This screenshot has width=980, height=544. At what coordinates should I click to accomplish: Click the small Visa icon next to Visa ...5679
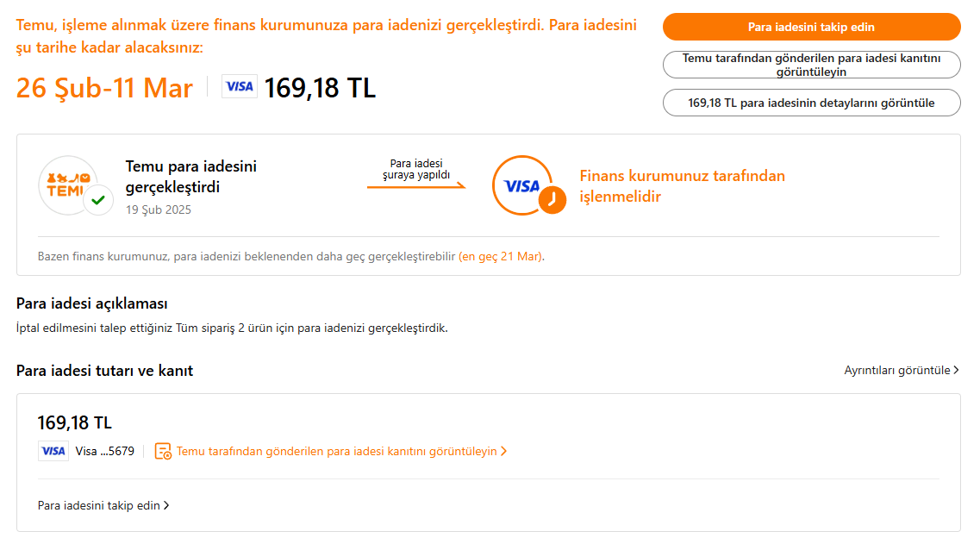pyautogui.click(x=53, y=451)
